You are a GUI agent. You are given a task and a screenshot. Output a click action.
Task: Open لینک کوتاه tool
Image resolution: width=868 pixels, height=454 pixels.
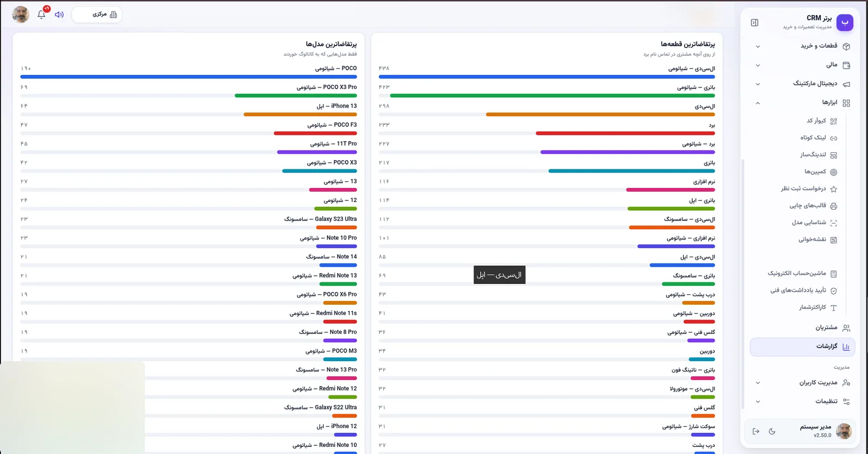click(x=818, y=138)
